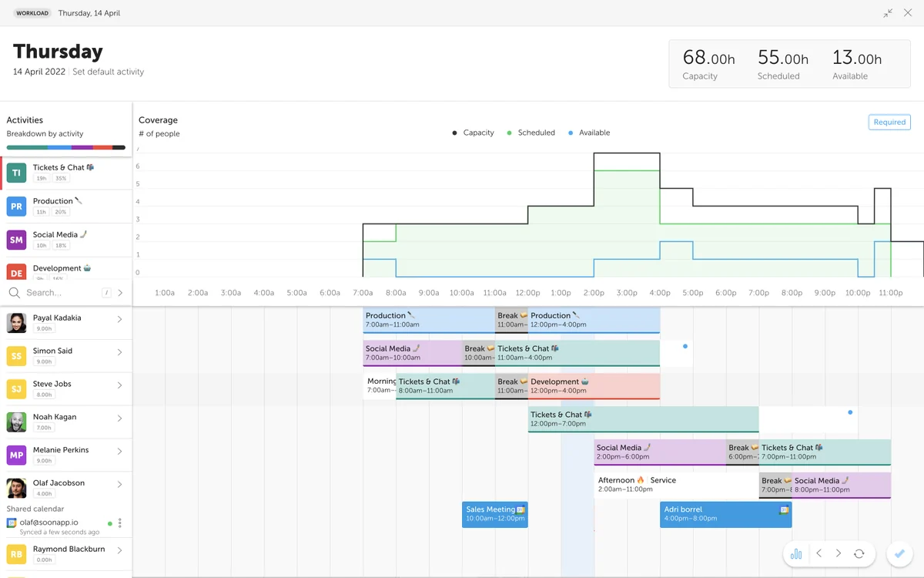Go to previous day with left arrow
This screenshot has width=924, height=578.
(x=819, y=554)
